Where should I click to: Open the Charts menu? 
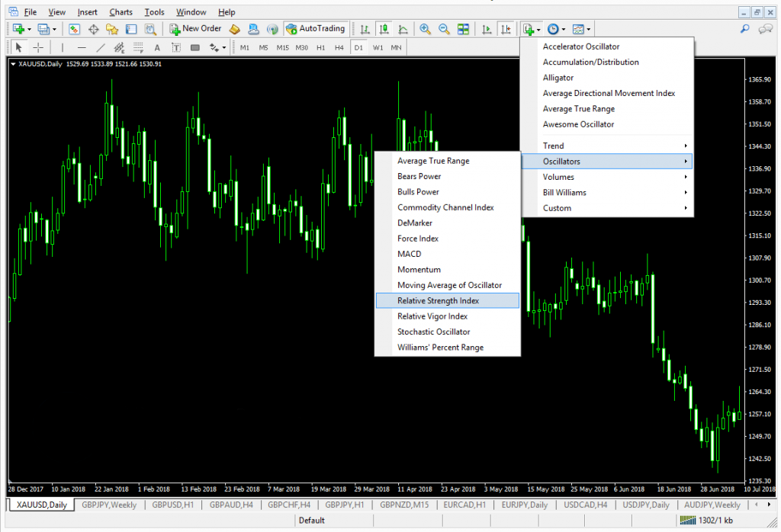pos(121,12)
